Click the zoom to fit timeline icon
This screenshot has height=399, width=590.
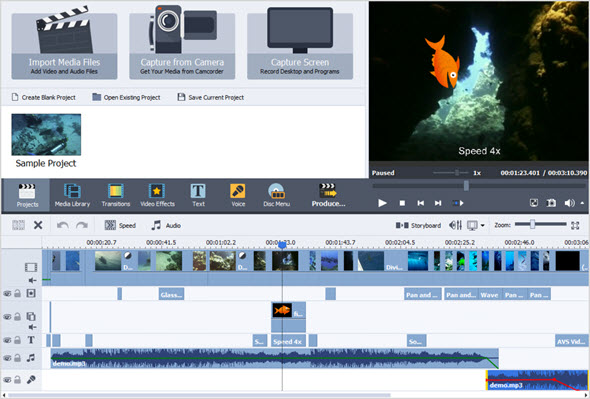pyautogui.click(x=575, y=225)
